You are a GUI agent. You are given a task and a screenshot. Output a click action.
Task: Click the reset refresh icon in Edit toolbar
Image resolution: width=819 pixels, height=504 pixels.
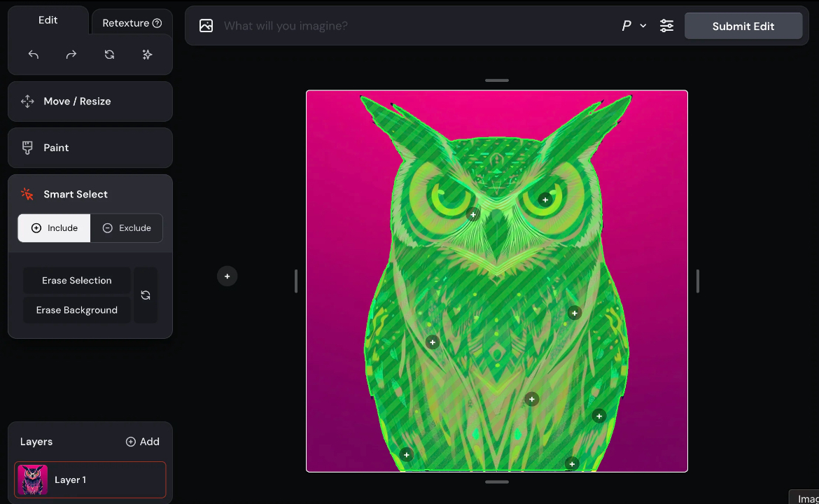pos(109,55)
